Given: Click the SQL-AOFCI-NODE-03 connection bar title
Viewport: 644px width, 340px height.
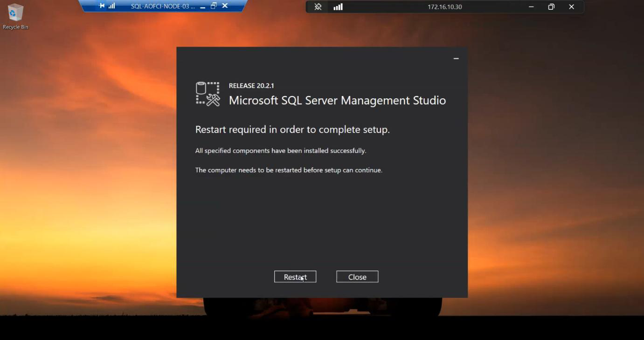Looking at the screenshot, I should (163, 7).
